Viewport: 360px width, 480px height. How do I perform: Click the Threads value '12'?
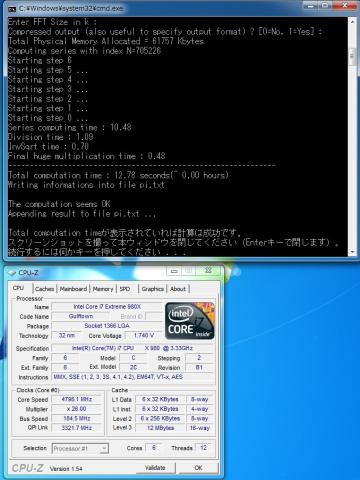(203, 448)
